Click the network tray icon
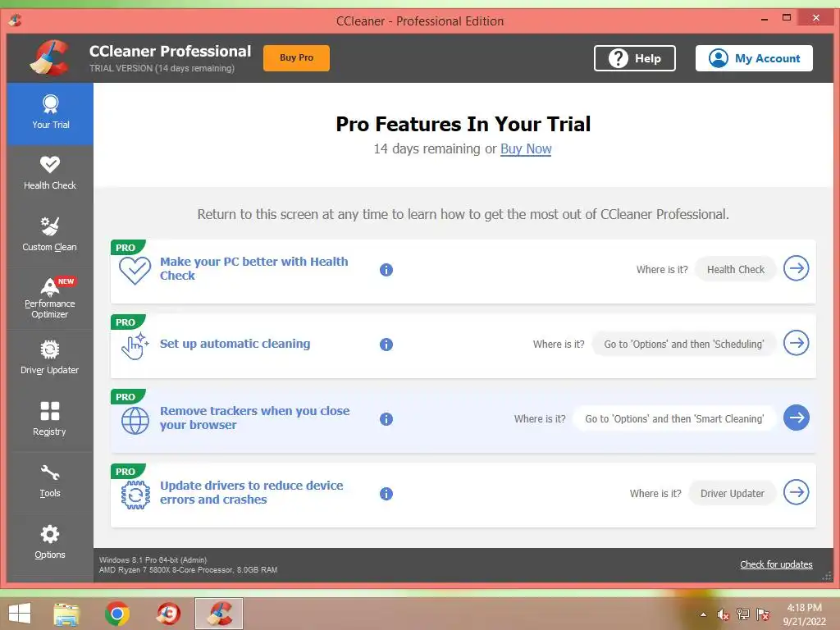 pos(743,614)
